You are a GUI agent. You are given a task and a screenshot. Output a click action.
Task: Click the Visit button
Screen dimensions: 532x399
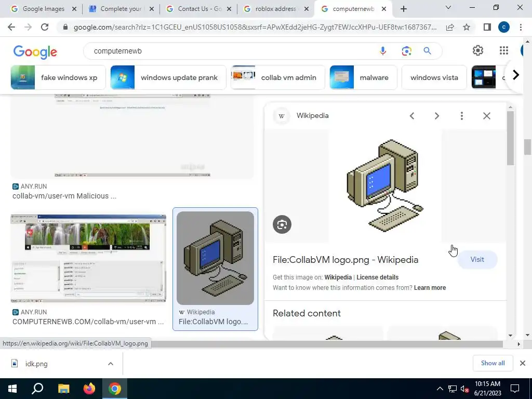(x=477, y=260)
